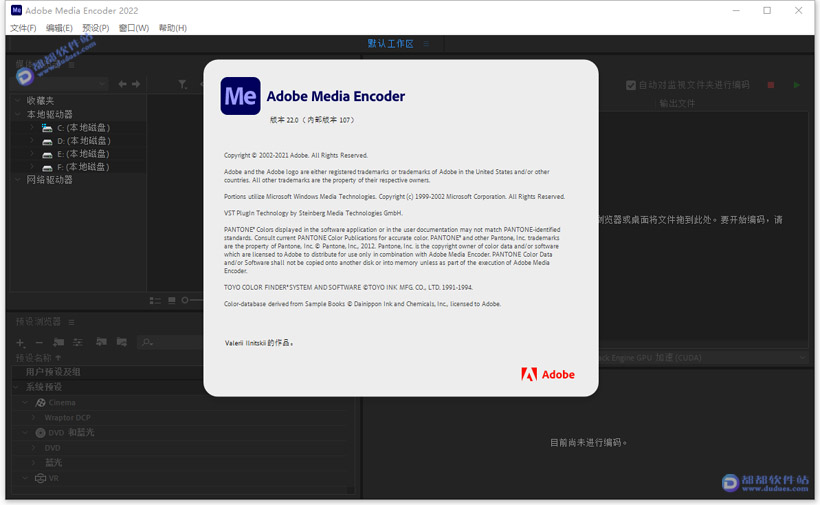Click the 输出文件 column header
This screenshot has width=820, height=505.
coord(677,104)
